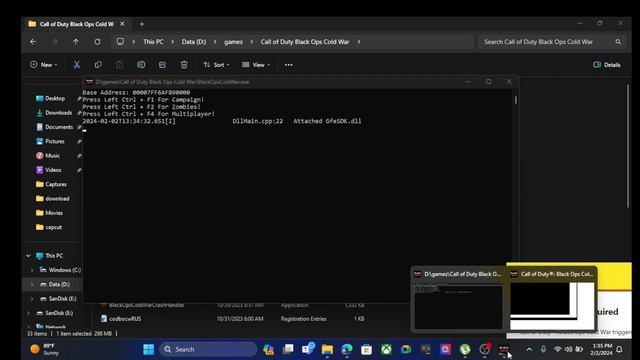Click the taskbar Search box
640x360 pixels.
[x=208, y=349]
